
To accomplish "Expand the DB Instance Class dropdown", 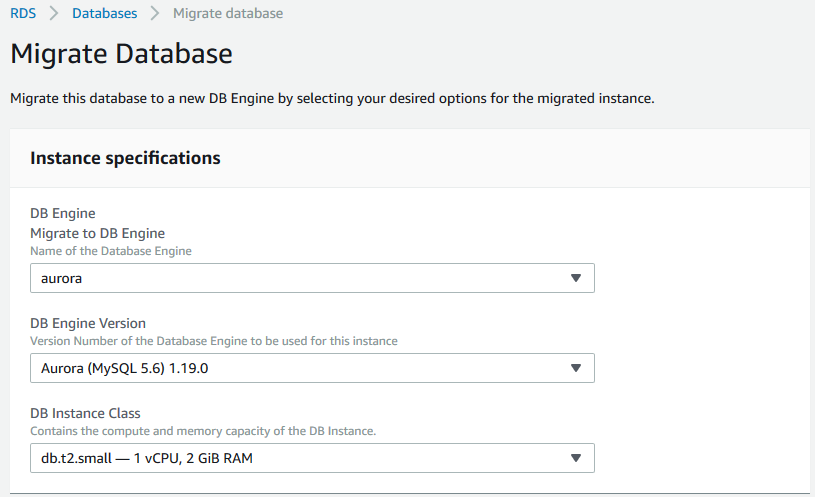I will pyautogui.click(x=300, y=458).
